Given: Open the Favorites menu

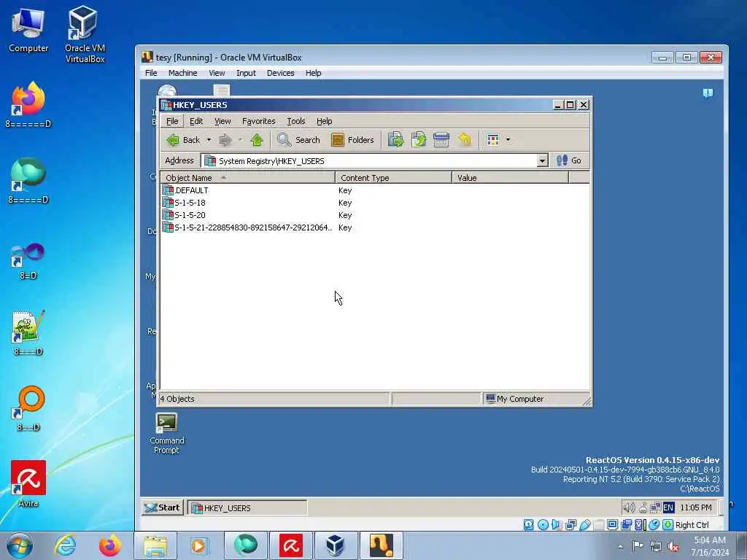Looking at the screenshot, I should pyautogui.click(x=259, y=122).
